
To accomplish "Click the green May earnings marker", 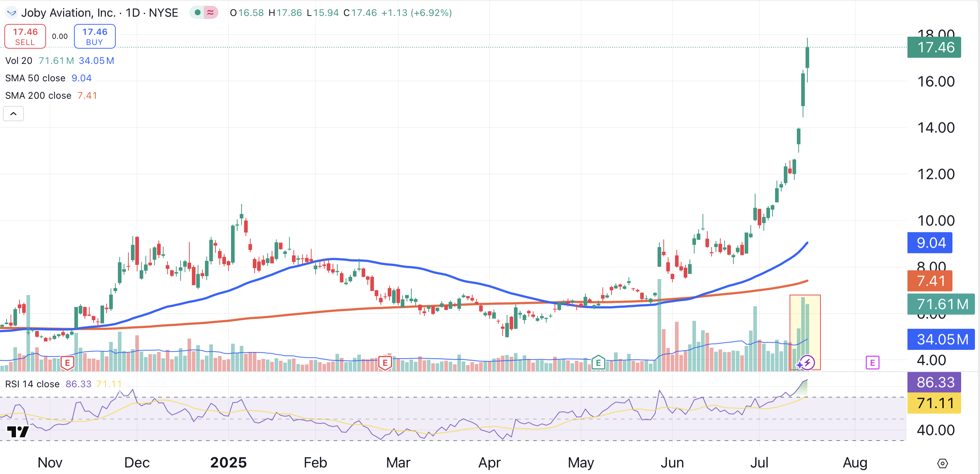I will pos(598,363).
